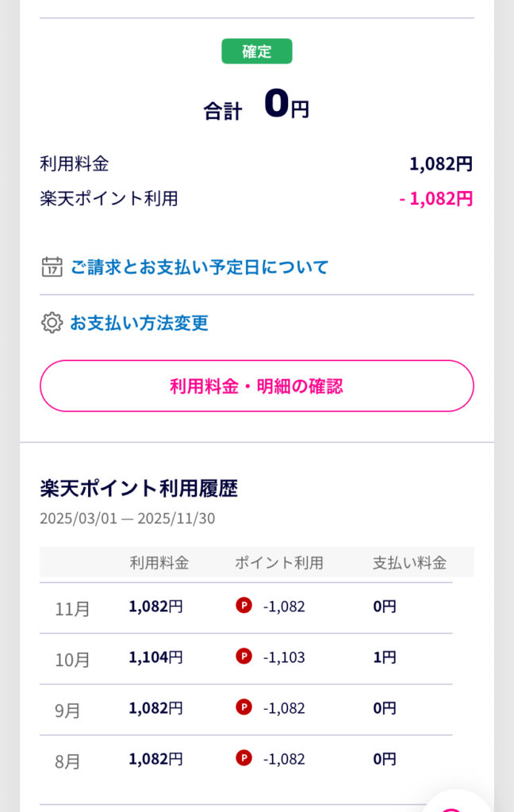The width and height of the screenshot is (514, 812).
Task: Click the gear icon beside お支払い方法変更
Action: [x=52, y=323]
